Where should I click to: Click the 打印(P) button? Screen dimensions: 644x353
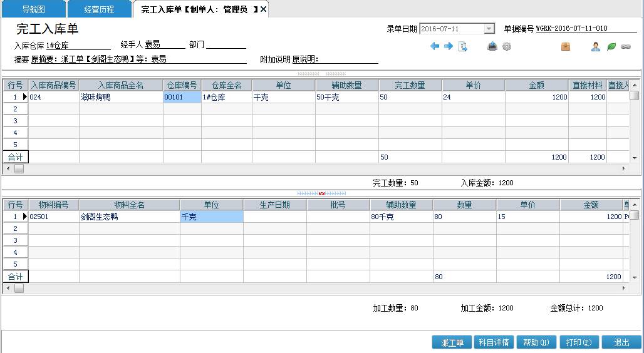[579, 342]
